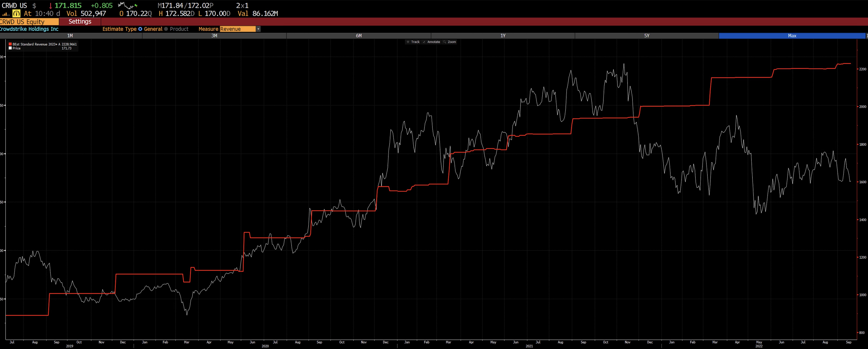
Task: Select the Product estimate type
Action: pos(176,29)
